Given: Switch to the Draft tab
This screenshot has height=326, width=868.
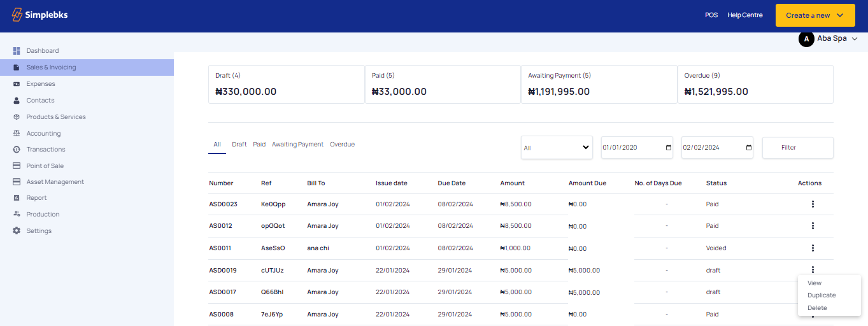Looking at the screenshot, I should (239, 145).
